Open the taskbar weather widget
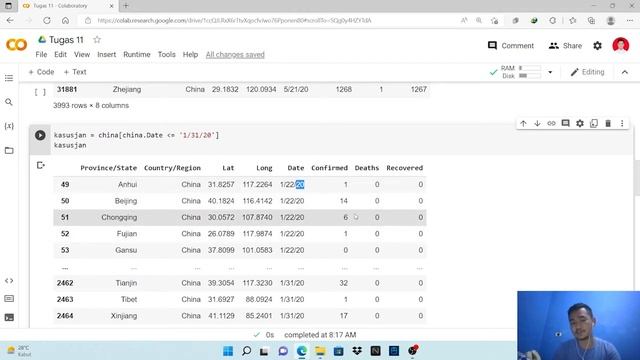 coord(19,351)
